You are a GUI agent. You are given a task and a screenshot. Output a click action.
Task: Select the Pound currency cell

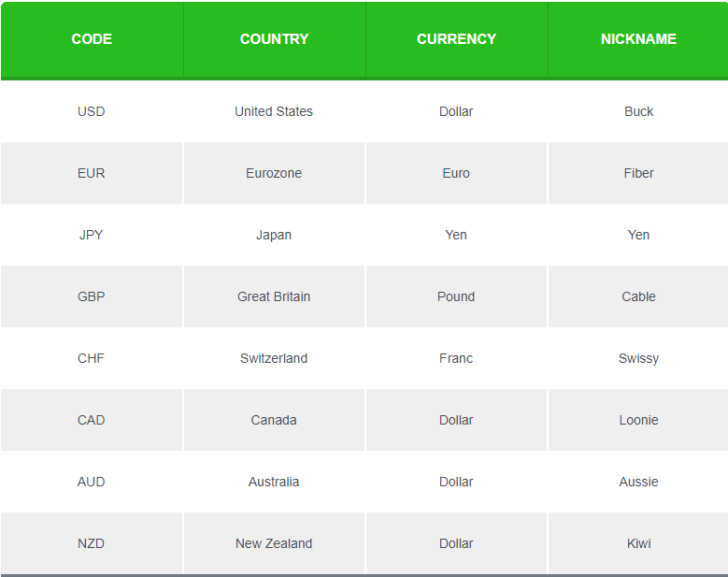456,296
